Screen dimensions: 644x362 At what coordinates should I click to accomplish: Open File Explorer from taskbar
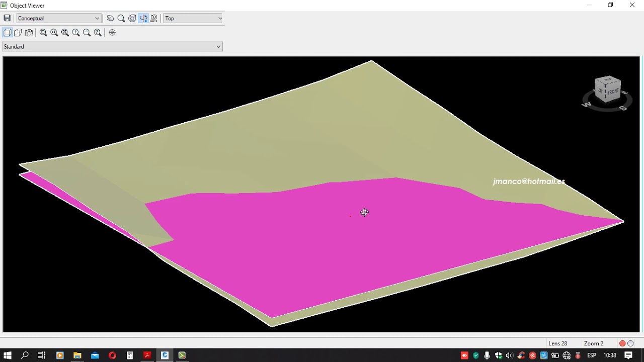[77, 355]
